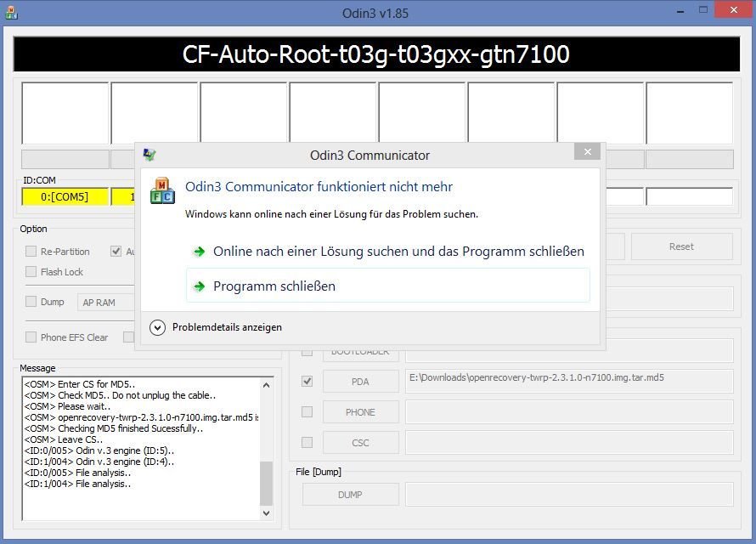This screenshot has height=544, width=756.
Task: Toggle Phone EFS Clear checkbox
Action: pos(31,337)
